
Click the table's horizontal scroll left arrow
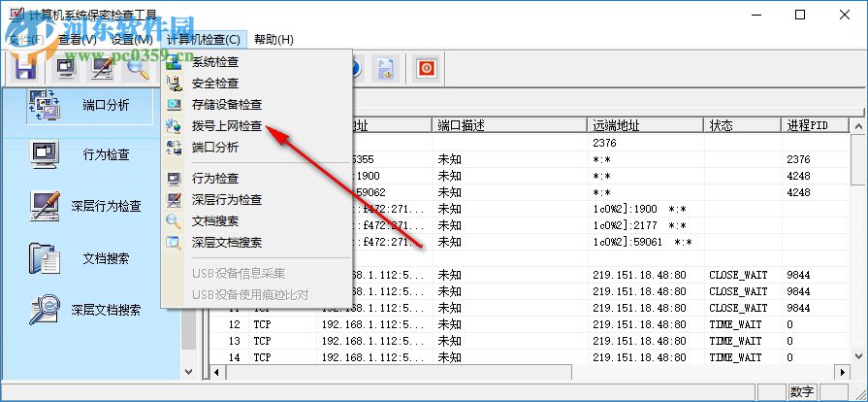click(x=216, y=372)
